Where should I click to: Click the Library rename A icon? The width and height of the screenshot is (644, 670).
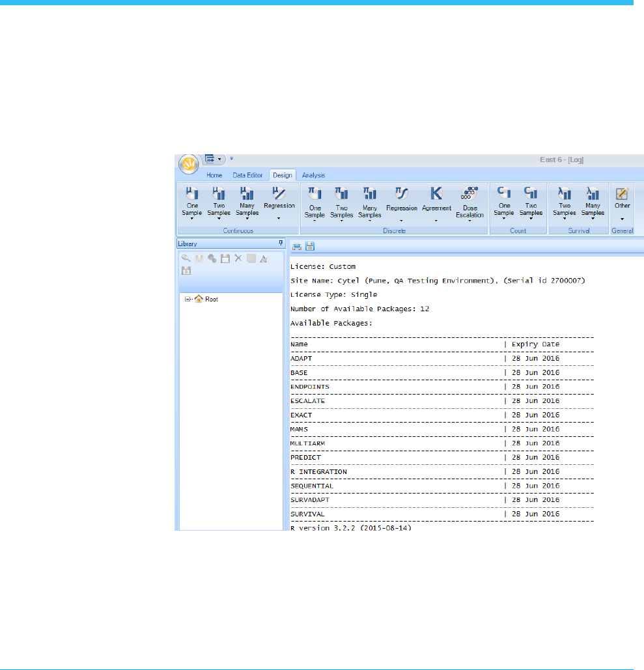(x=264, y=258)
